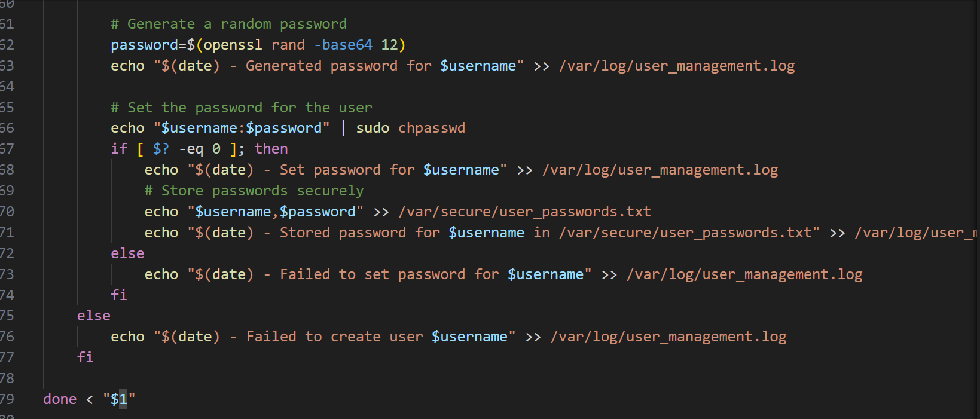The height and width of the screenshot is (419, 980).
Task: Click the -base64 option flag
Action: click(x=343, y=45)
